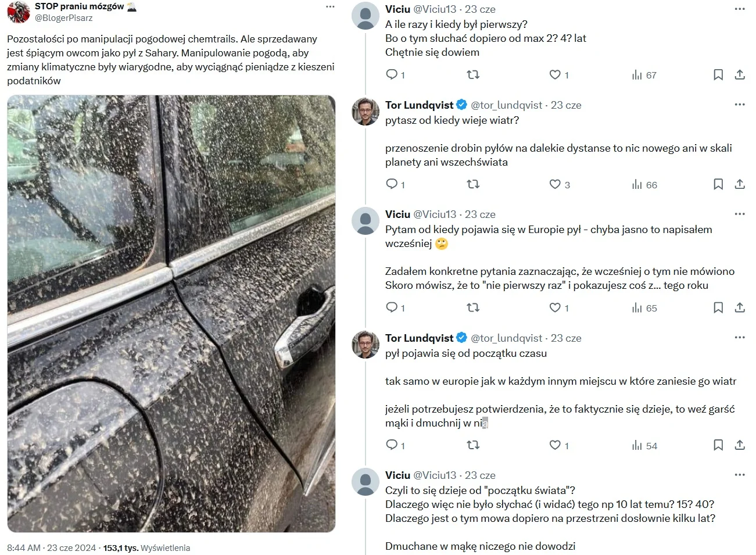
Task: Open more menu on Tor Lundqvist's first reply
Action: [740, 105]
